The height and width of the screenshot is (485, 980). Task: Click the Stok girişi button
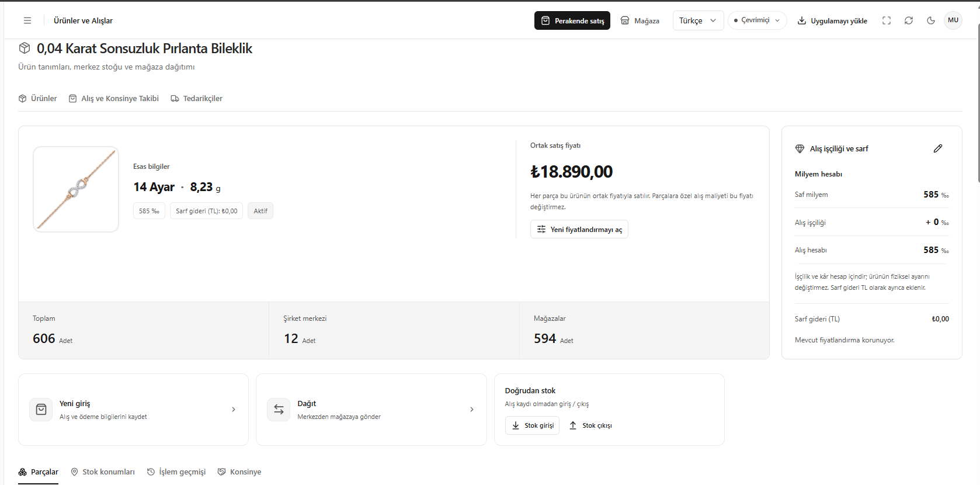click(x=532, y=425)
